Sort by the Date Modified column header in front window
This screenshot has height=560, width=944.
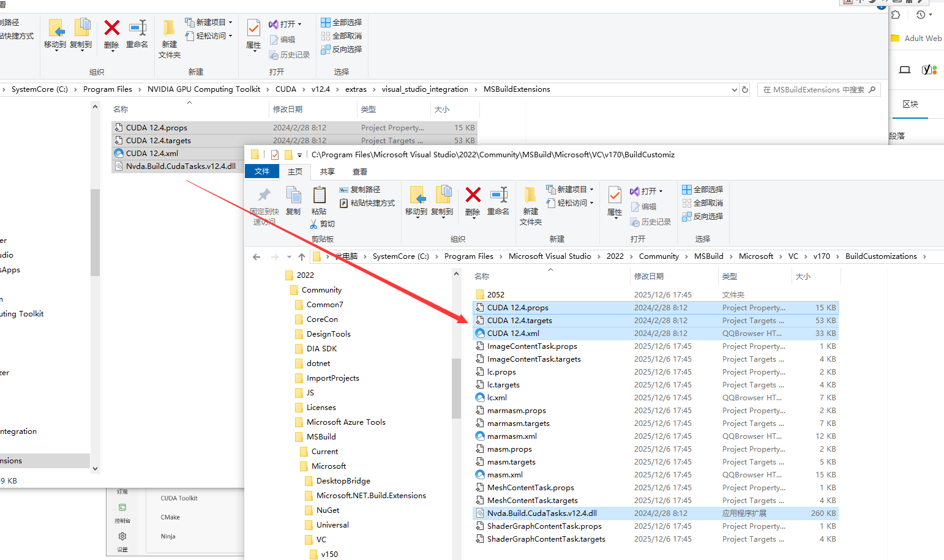point(649,277)
